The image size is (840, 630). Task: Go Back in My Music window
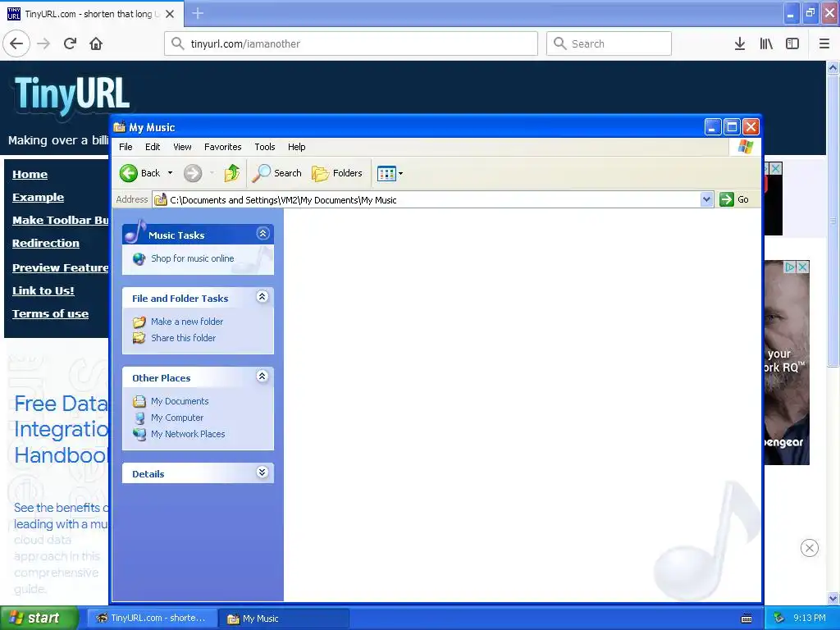coord(139,173)
